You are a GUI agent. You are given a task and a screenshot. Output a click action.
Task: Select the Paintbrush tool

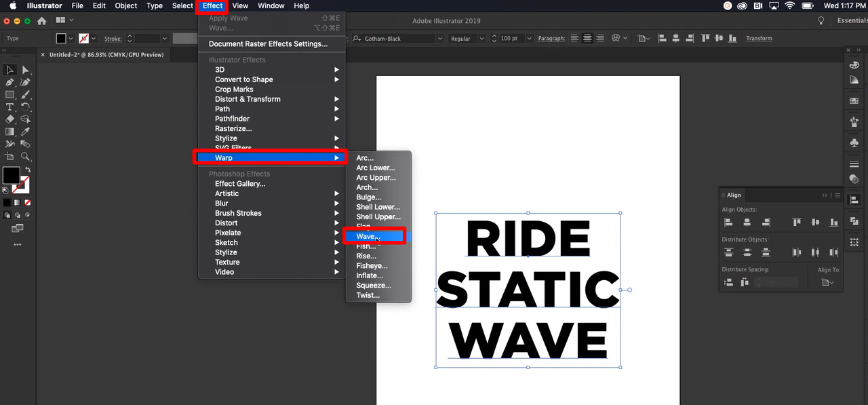(x=25, y=94)
